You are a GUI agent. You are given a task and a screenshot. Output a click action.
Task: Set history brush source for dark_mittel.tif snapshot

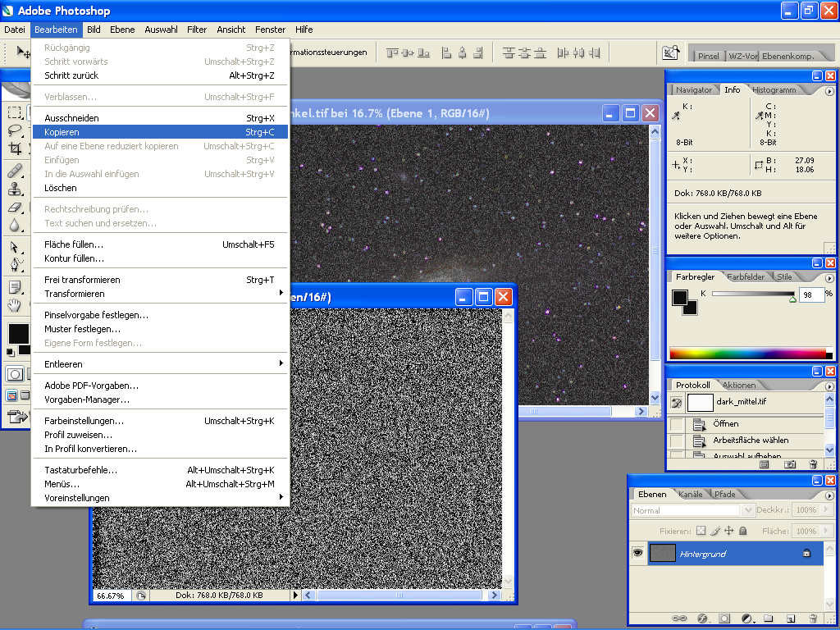(x=677, y=402)
